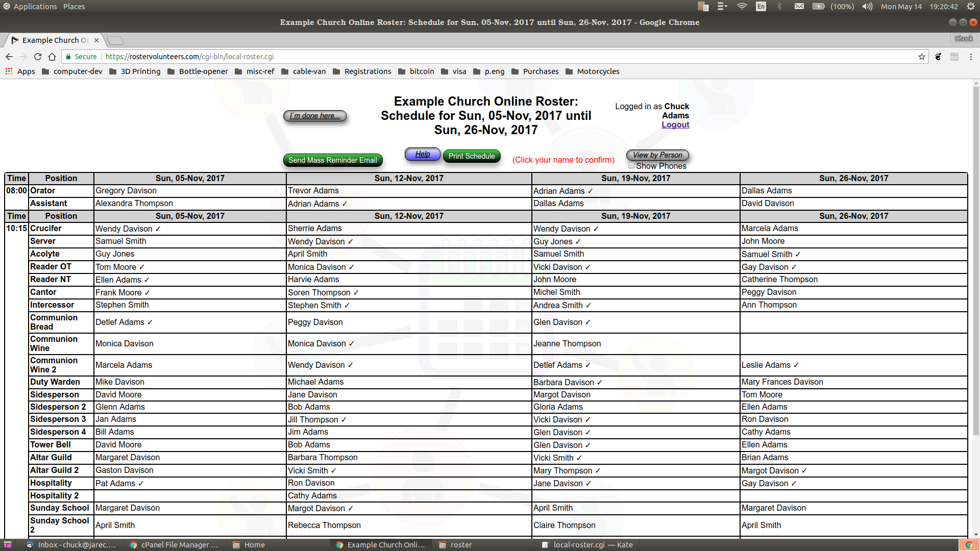Open system volume indicator
Screen dimensions: 980x551
tap(867, 7)
